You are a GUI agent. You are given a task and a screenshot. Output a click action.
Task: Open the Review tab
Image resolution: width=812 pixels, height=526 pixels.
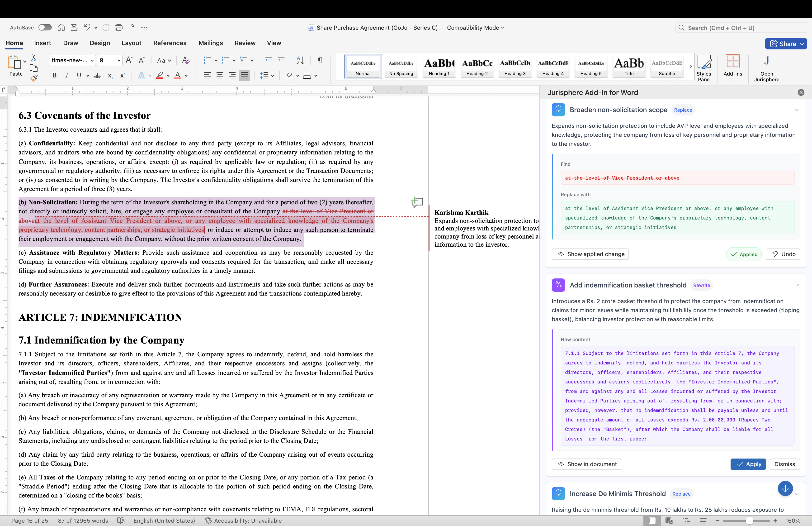pos(245,43)
